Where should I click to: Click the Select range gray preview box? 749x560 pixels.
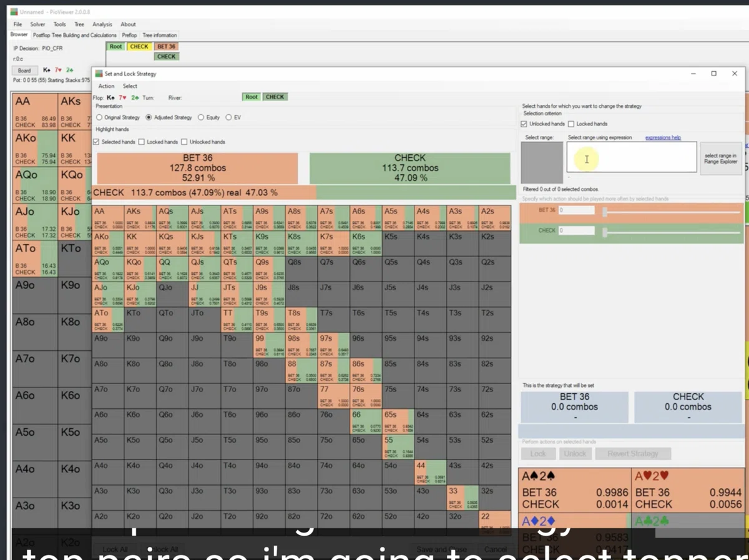pyautogui.click(x=542, y=162)
